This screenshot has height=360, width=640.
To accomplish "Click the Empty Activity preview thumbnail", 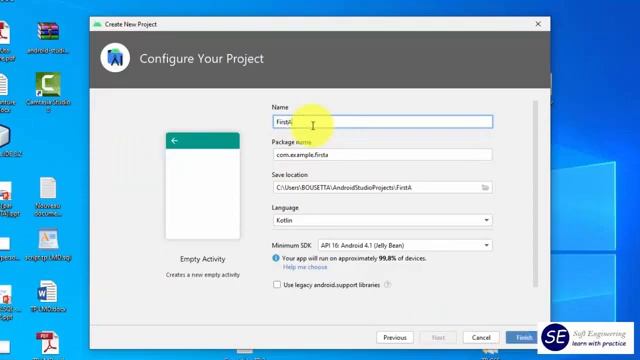I will click(203, 185).
